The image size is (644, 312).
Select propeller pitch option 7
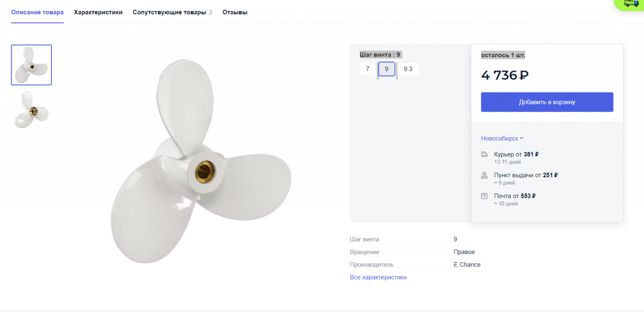point(368,69)
